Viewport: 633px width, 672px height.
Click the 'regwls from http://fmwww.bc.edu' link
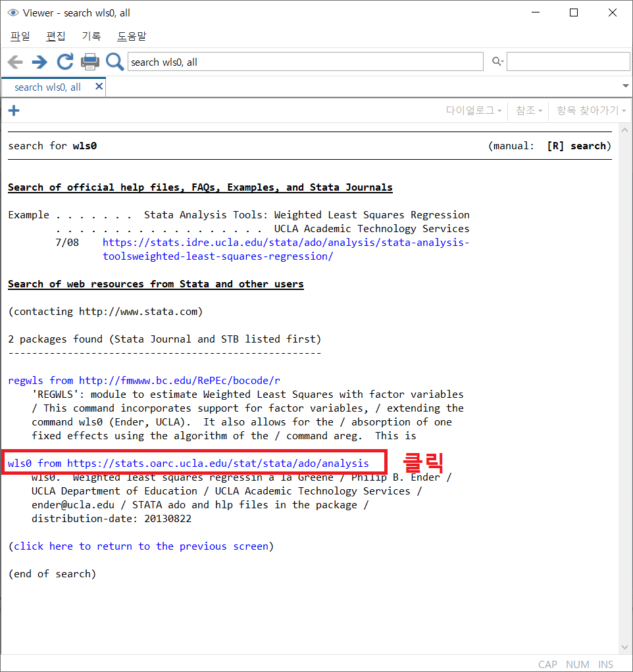coord(144,381)
